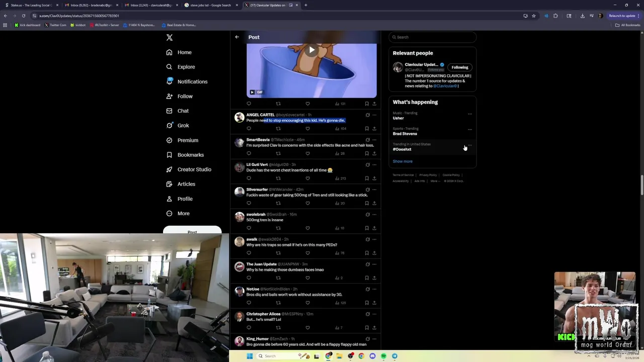Screen dimensions: 644x362
Task: Repost NotJoe's reply
Action: (278, 303)
